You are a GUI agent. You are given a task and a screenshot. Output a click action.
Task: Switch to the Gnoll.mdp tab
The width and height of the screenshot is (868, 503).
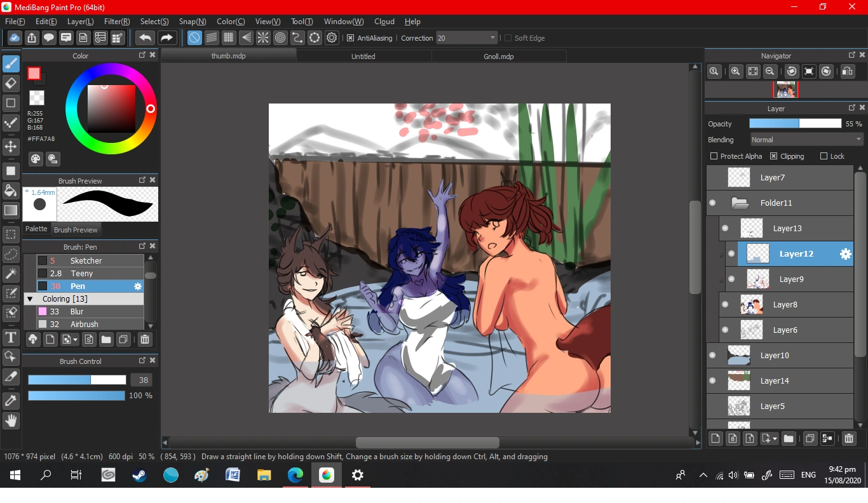pos(499,57)
